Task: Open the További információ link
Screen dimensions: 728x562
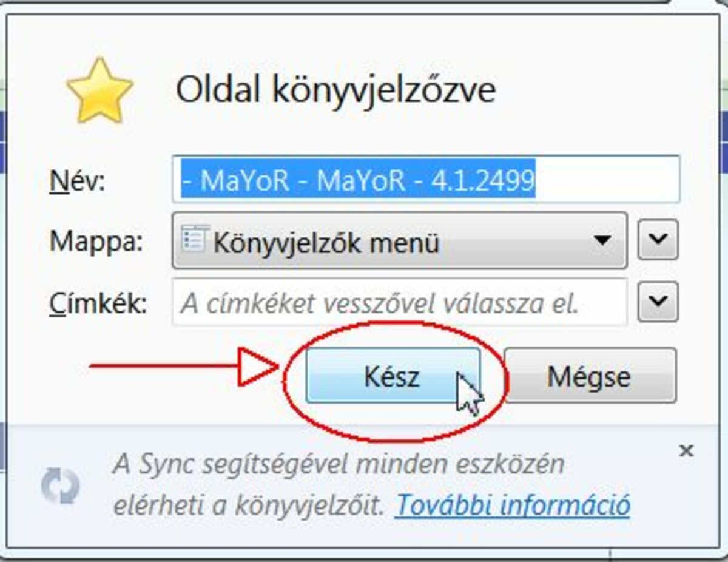Action: 513,505
